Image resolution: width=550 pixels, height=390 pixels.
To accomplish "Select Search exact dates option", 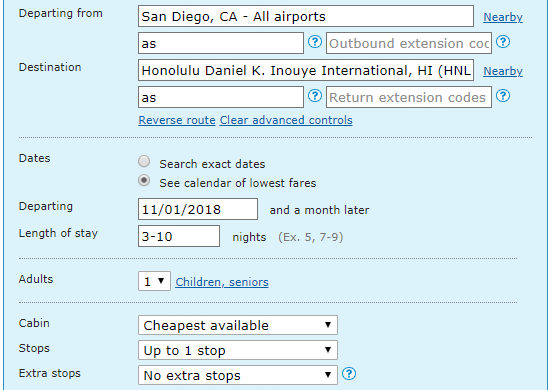I will click(144, 162).
